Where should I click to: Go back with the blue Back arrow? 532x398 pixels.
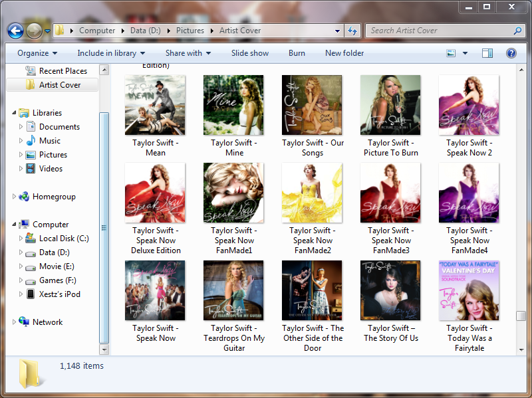pyautogui.click(x=15, y=31)
